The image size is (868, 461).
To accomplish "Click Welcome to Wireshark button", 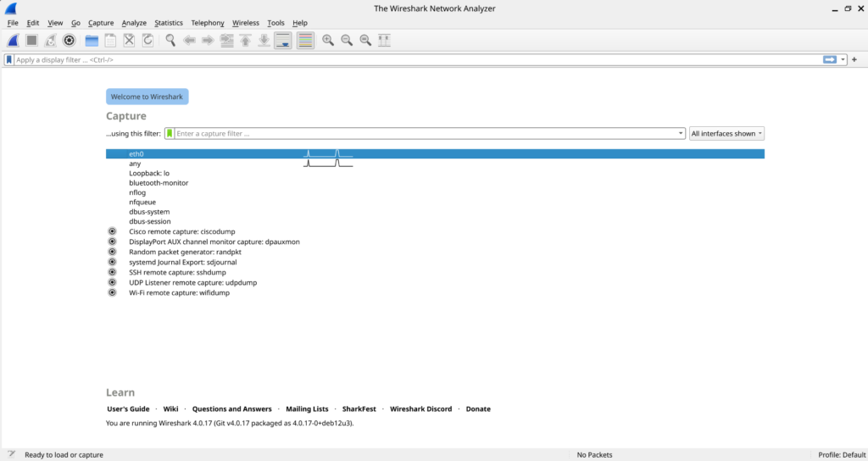I will point(147,97).
